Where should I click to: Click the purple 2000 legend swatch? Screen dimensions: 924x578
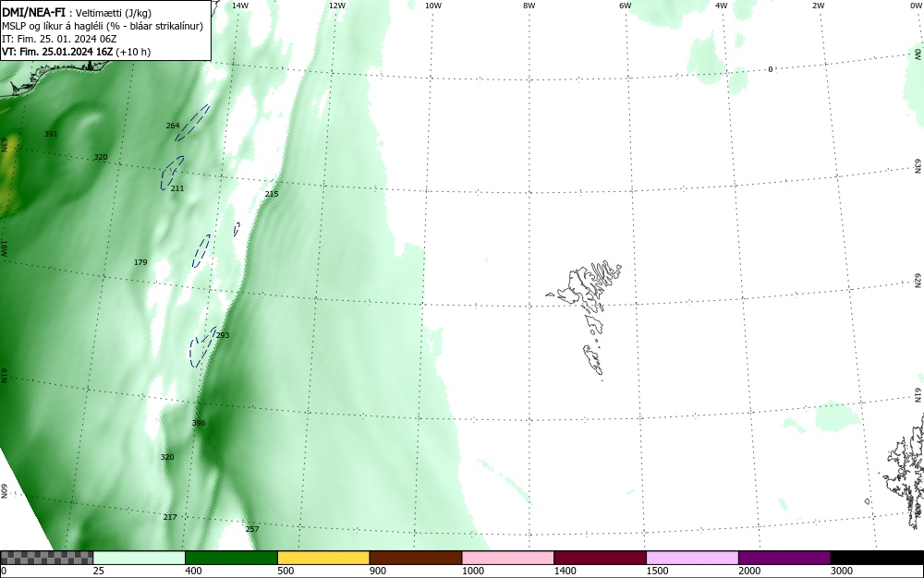point(784,558)
